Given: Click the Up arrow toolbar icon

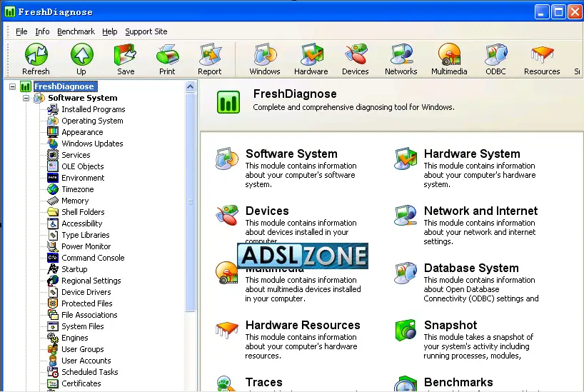Looking at the screenshot, I should [81, 54].
